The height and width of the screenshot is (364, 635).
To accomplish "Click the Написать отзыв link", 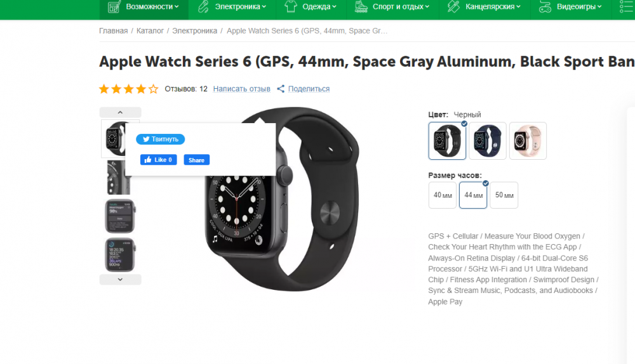I will [242, 89].
